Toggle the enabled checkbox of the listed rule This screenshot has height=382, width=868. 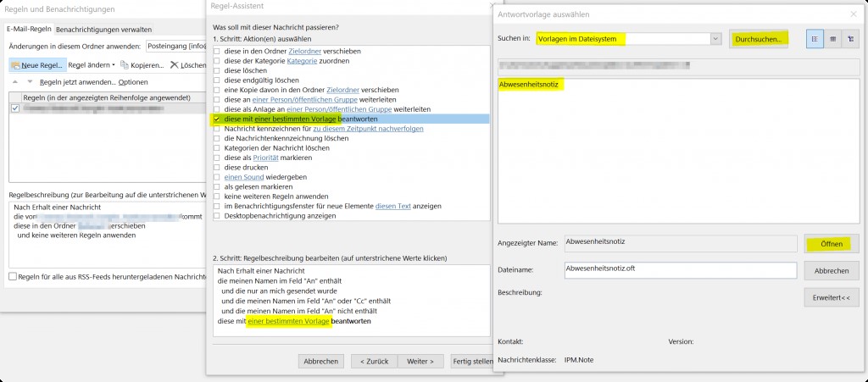click(x=15, y=108)
